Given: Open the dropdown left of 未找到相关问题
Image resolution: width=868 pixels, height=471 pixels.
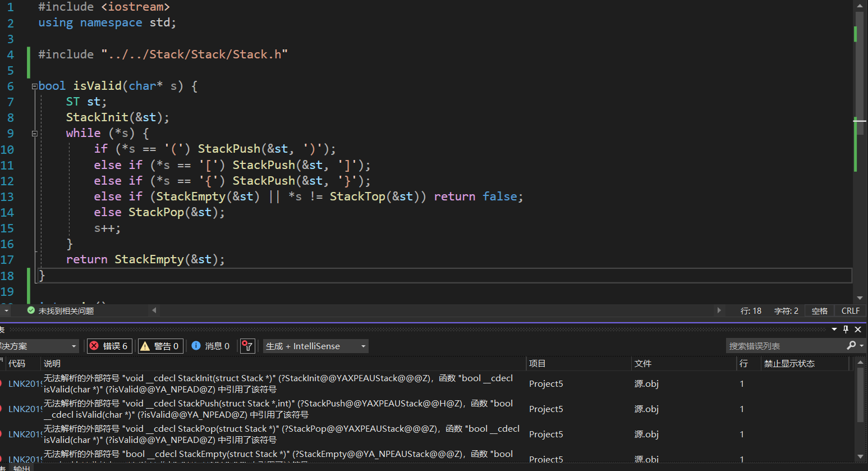Looking at the screenshot, I should (6, 310).
